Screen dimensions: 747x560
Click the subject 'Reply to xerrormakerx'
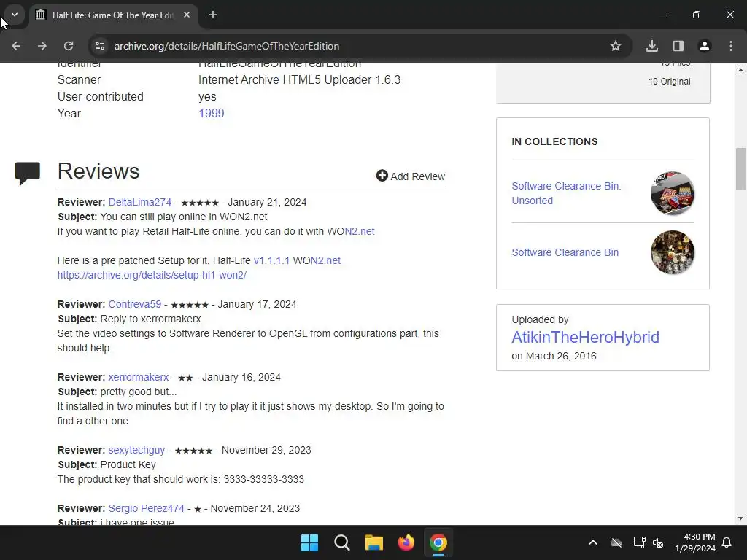[150, 319]
